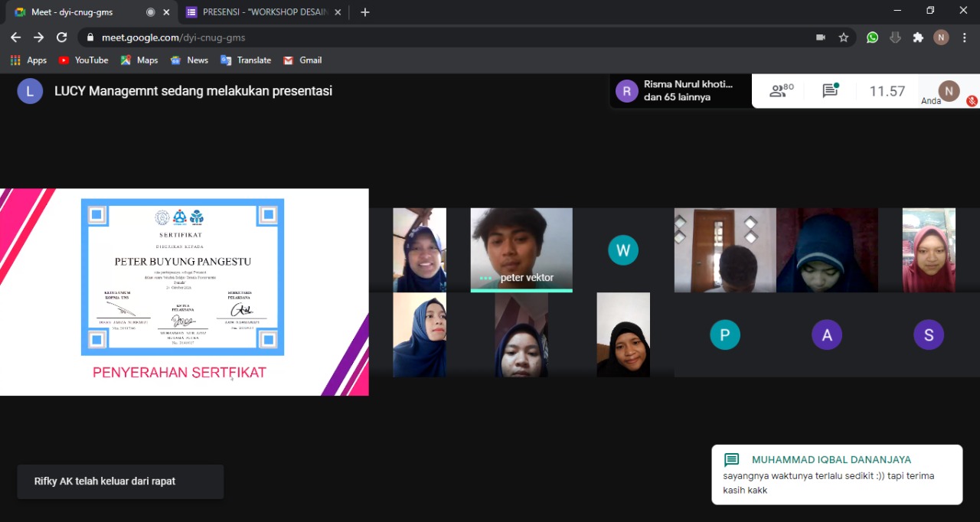This screenshot has width=980, height=522.
Task: Click the Chrome profile avatar
Action: click(941, 37)
